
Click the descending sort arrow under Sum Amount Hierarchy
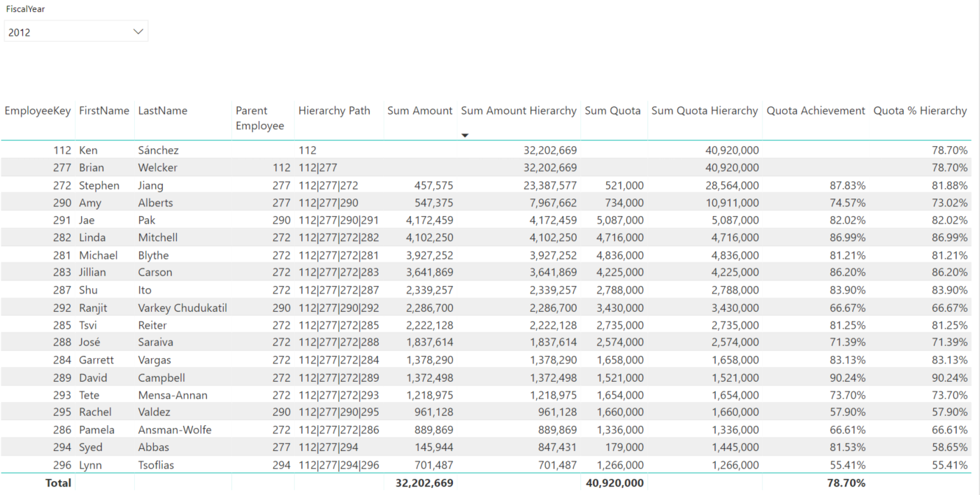465,135
